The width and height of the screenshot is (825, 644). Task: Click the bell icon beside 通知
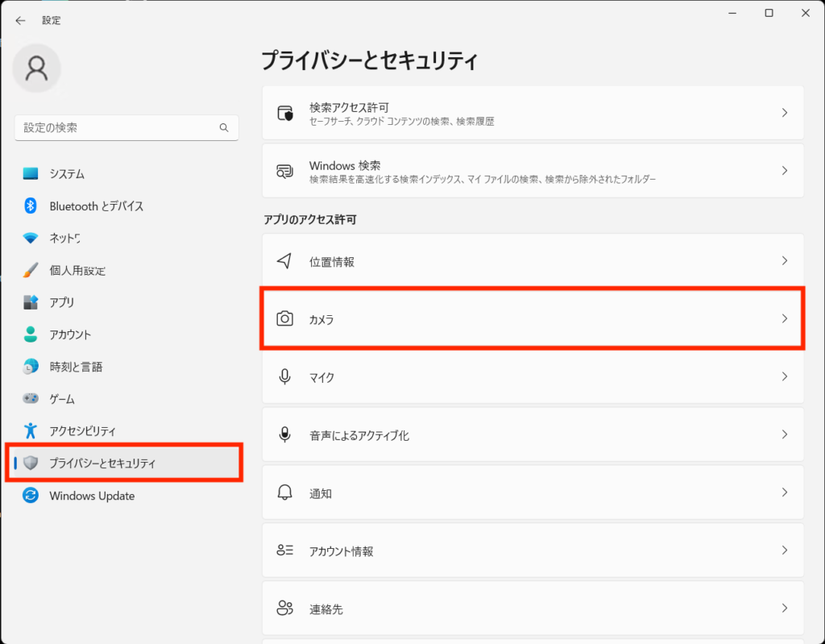point(284,493)
